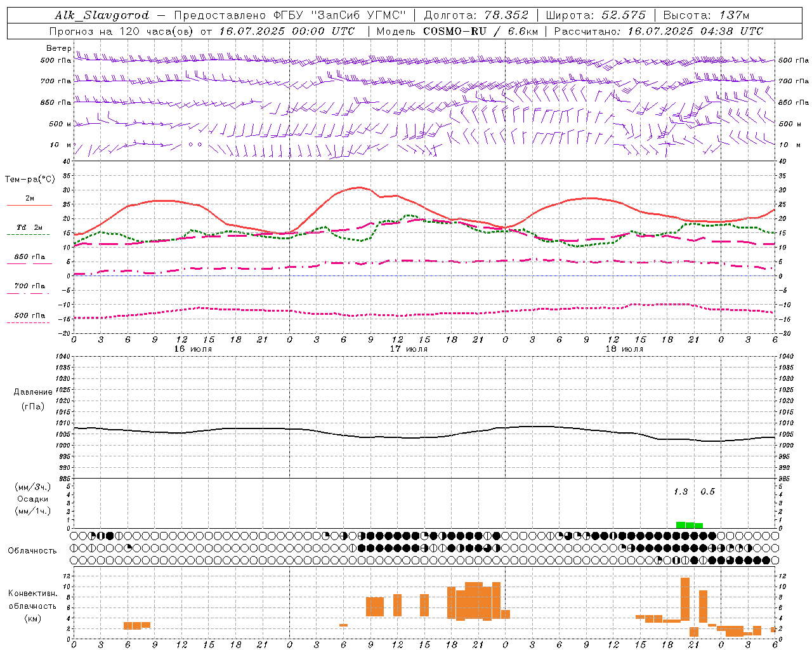Click the 'Тем-ра(°C)' temperature axis label
Viewport: 812px width, 650px height.
tap(30, 180)
